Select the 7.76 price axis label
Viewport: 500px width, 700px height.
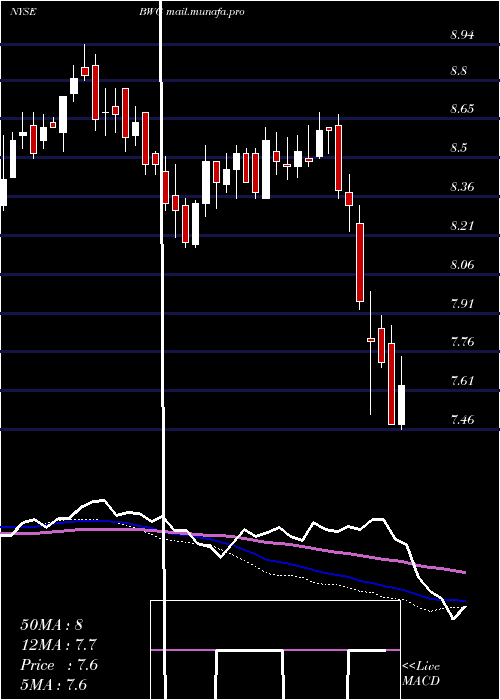point(462,342)
